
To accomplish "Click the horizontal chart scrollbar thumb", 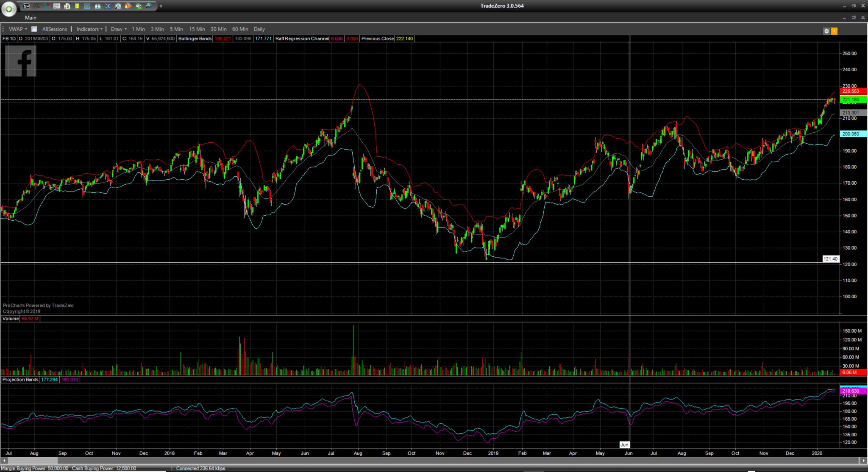I will (x=32, y=460).
